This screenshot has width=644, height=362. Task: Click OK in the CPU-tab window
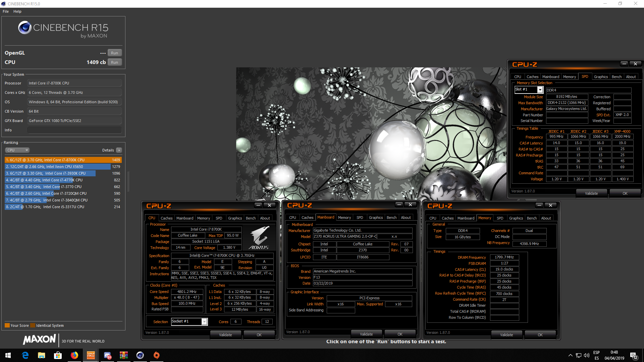pos(259,335)
